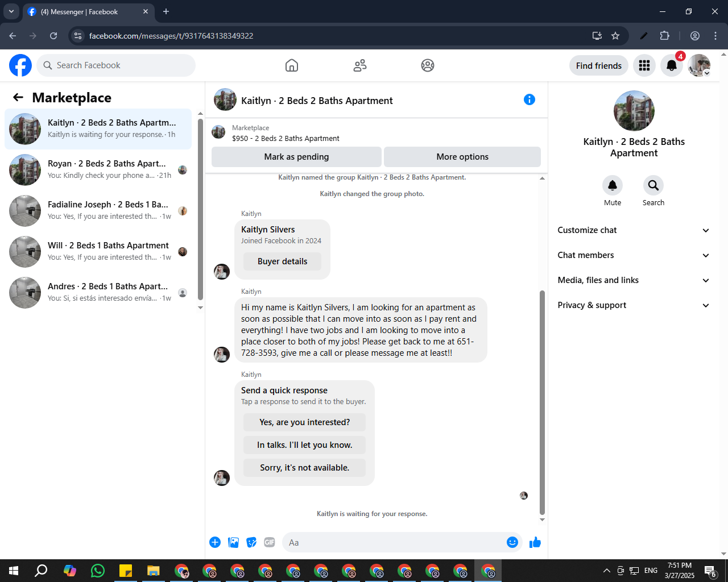Open the Groups icon in top navigation
The height and width of the screenshot is (582, 728).
pyautogui.click(x=428, y=65)
